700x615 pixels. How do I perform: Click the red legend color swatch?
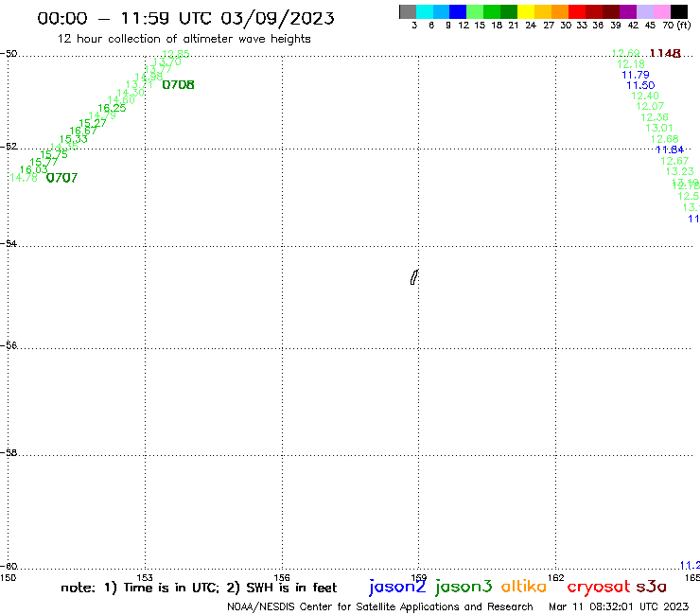coord(577,11)
